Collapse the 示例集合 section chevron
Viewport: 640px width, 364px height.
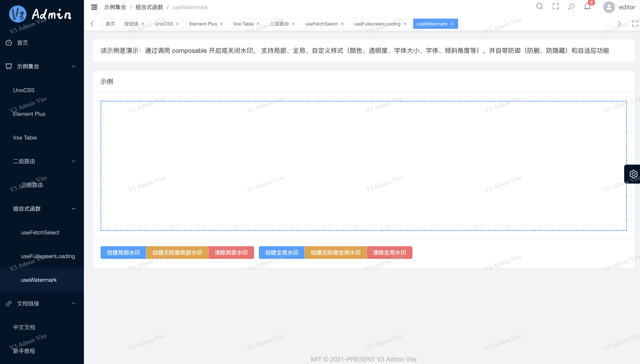[73, 66]
